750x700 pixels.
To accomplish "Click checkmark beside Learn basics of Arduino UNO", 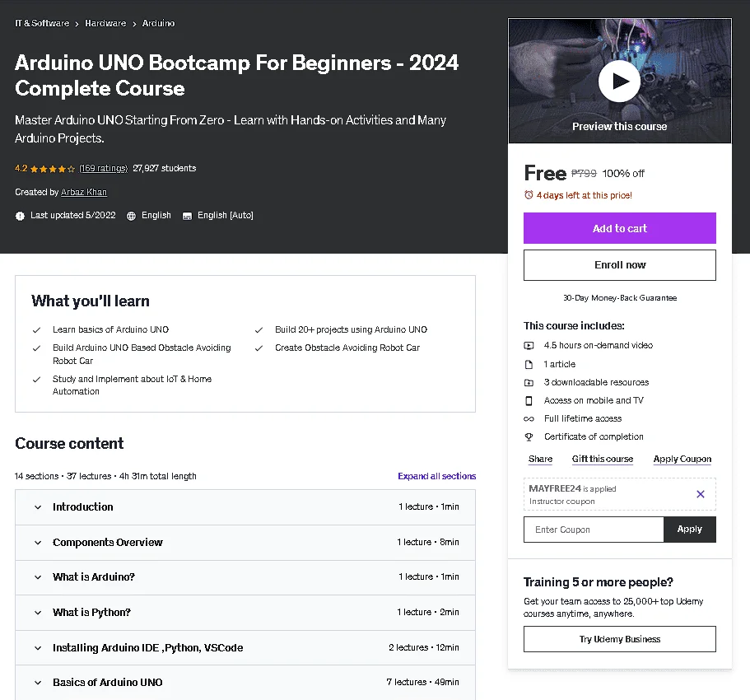I will [36, 329].
